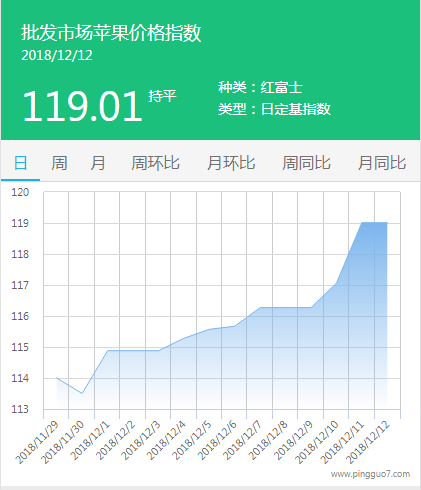Click the 2018/12/10 x-axis label
Viewport: 421px width, 490px height.
coord(317,442)
